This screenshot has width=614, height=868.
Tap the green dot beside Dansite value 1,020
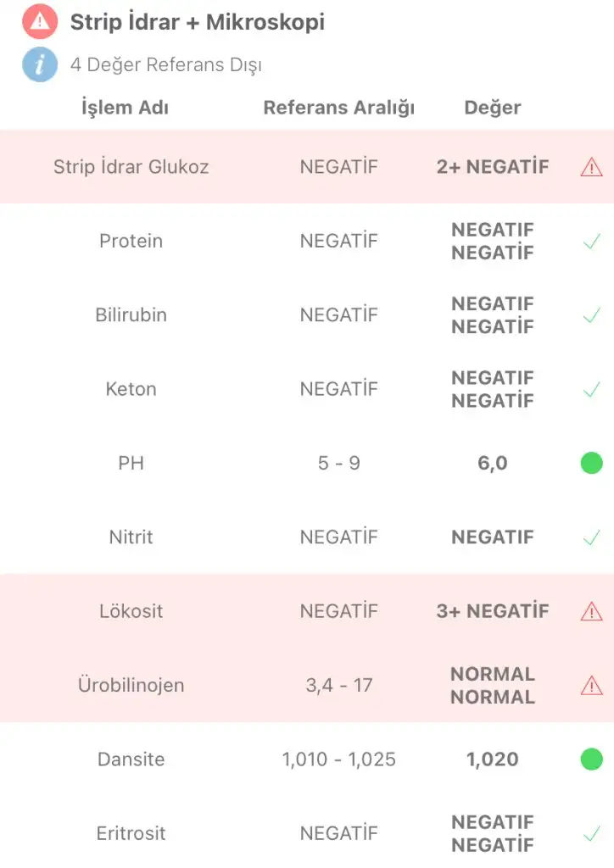(591, 759)
